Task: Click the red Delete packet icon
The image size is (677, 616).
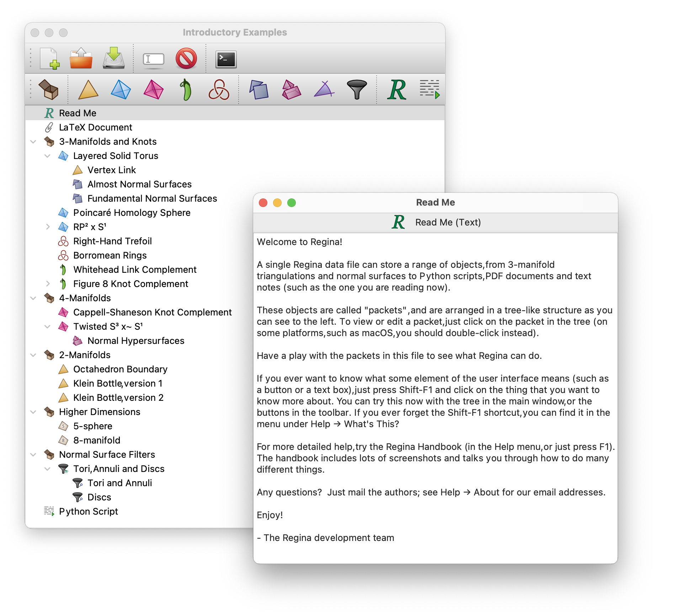Action: pyautogui.click(x=186, y=59)
